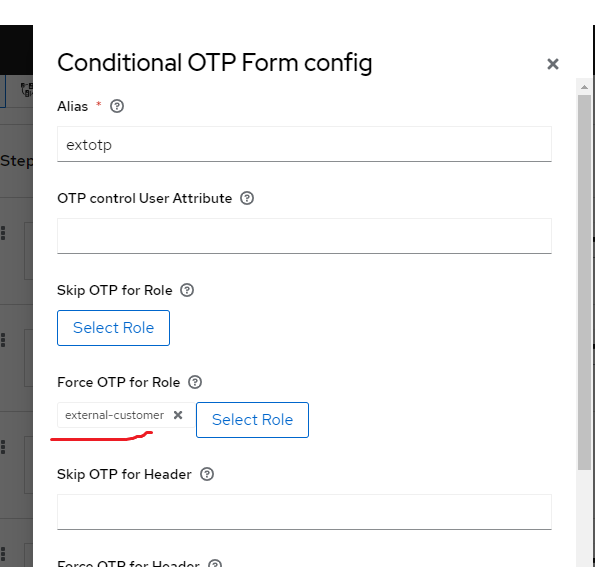Select Role under Skip OTP for Role
This screenshot has width=595, height=567.
pos(113,328)
